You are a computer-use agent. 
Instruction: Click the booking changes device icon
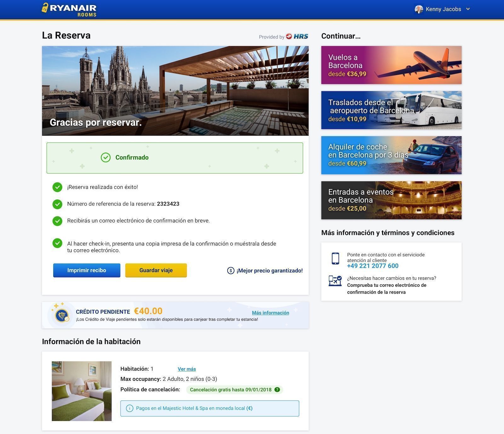click(335, 281)
